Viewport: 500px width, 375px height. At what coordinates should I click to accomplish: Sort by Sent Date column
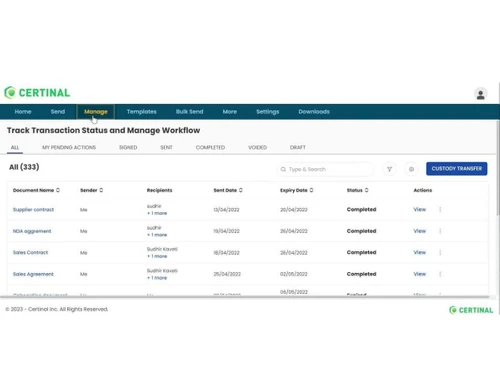click(241, 190)
